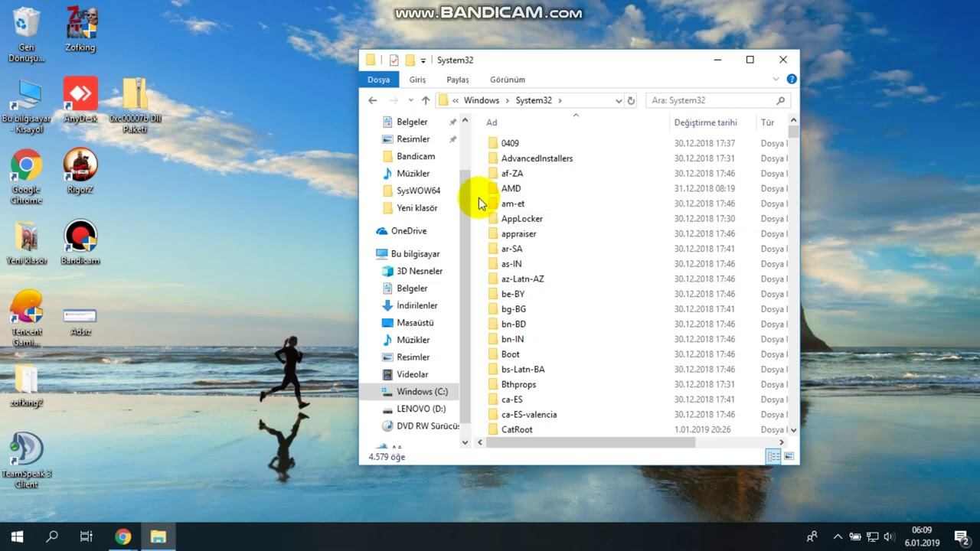Open Tencent Gaming desktop shortcut
The height and width of the screenshot is (551, 980).
[27, 318]
